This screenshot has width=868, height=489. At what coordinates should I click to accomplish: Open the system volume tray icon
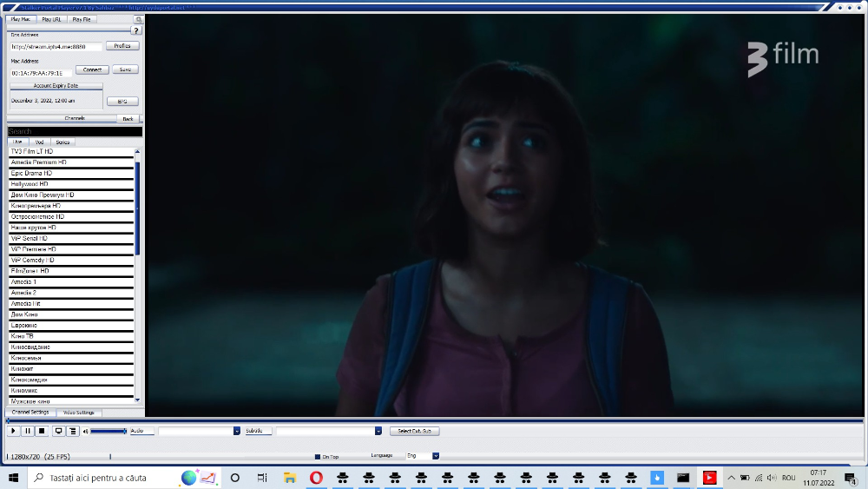772,478
